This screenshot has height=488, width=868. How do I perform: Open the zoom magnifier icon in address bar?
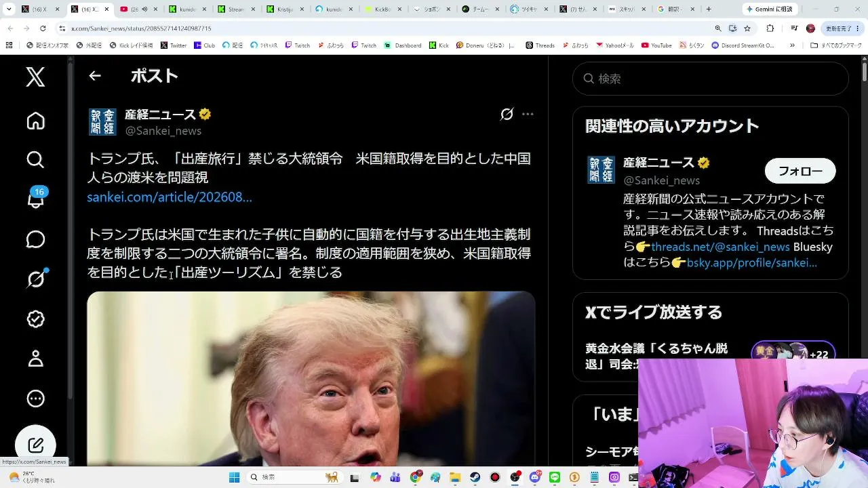click(x=718, y=28)
